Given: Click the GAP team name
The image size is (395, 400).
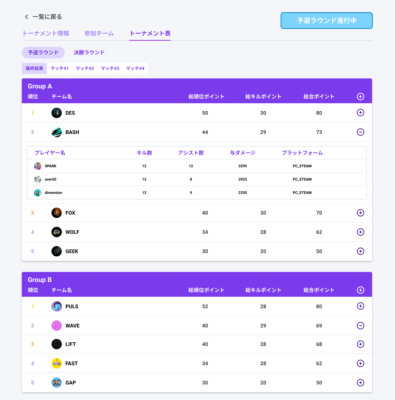Looking at the screenshot, I should pyautogui.click(x=71, y=383).
